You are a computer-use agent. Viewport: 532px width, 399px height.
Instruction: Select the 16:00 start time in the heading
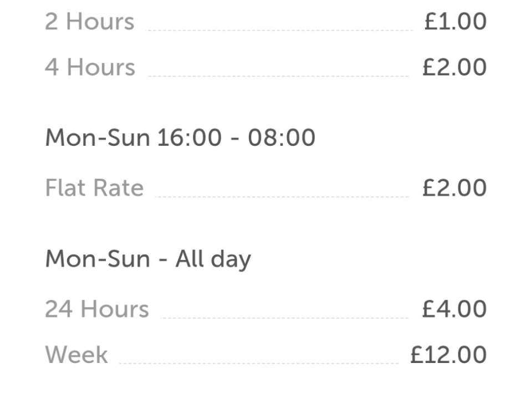[x=190, y=137]
